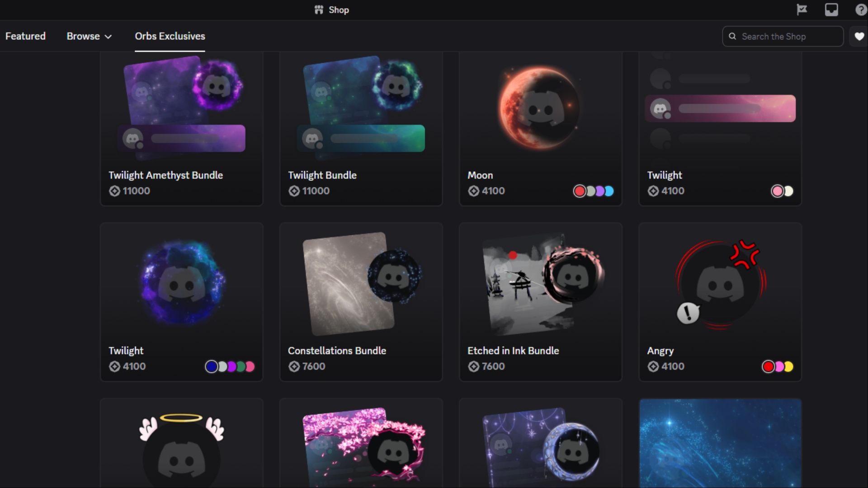Image resolution: width=868 pixels, height=488 pixels.
Task: Click the flag icon in top bar
Action: click(x=802, y=9)
